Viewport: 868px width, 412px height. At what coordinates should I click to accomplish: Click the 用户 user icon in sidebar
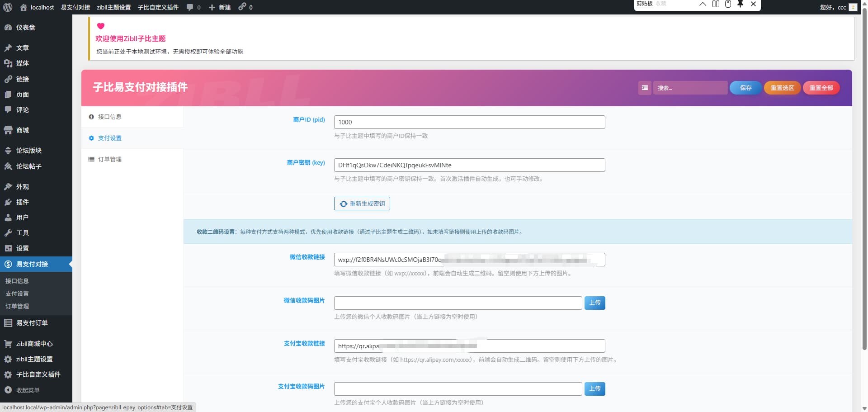[8, 218]
